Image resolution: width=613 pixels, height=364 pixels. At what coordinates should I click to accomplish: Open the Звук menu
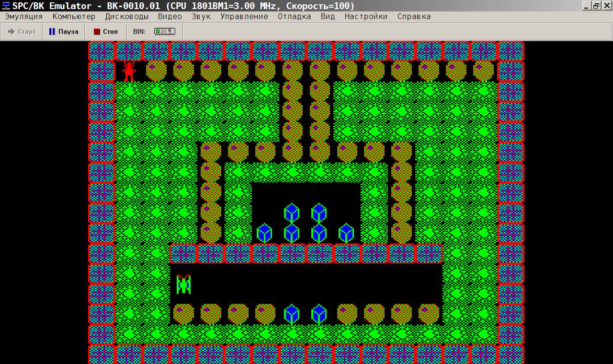[x=201, y=16]
